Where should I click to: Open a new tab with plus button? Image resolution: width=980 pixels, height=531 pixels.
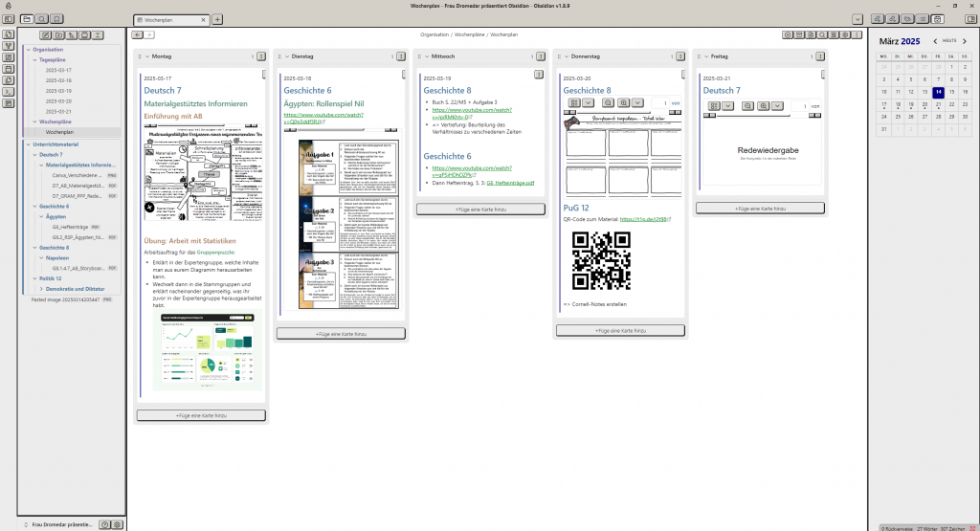pos(217,19)
